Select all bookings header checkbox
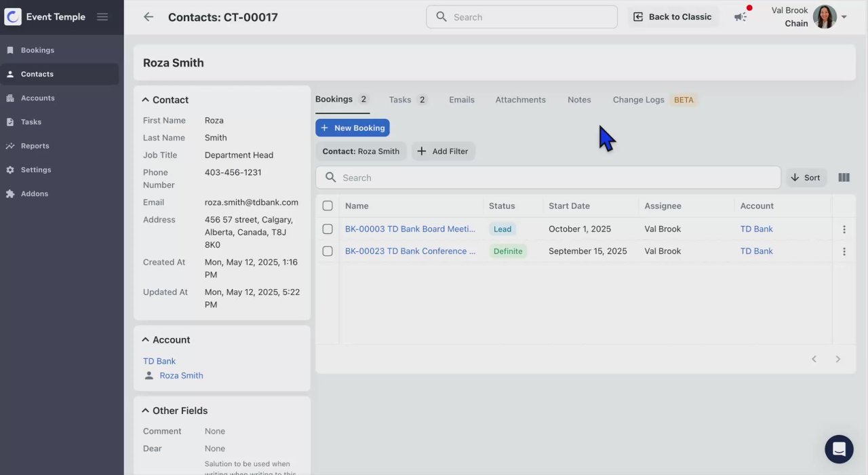868x475 pixels. pos(328,206)
